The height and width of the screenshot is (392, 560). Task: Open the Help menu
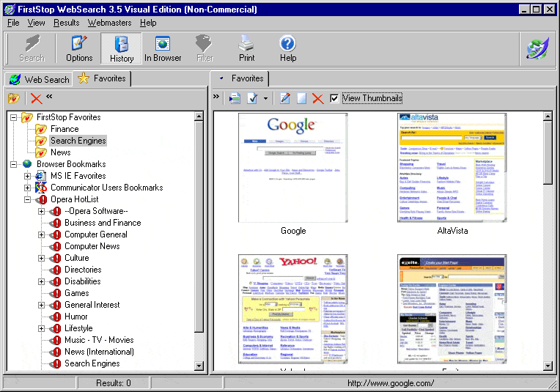[148, 23]
